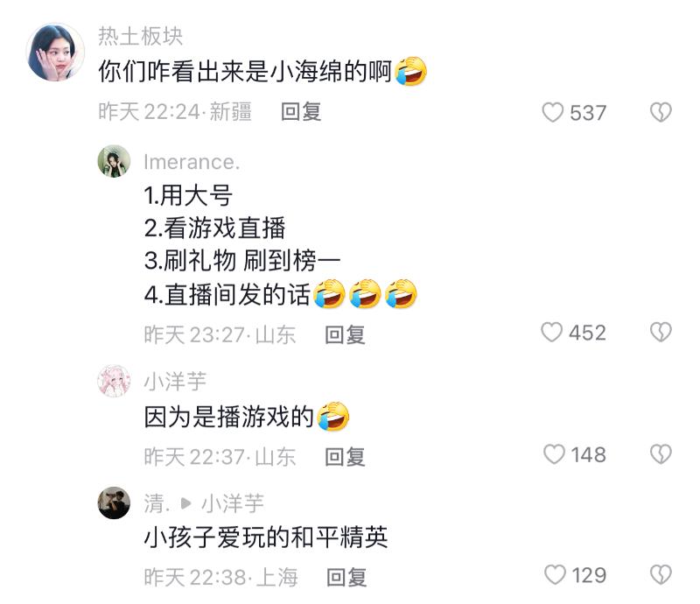Open 清.'s dark profile avatar
700x604 pixels.
click(x=114, y=502)
